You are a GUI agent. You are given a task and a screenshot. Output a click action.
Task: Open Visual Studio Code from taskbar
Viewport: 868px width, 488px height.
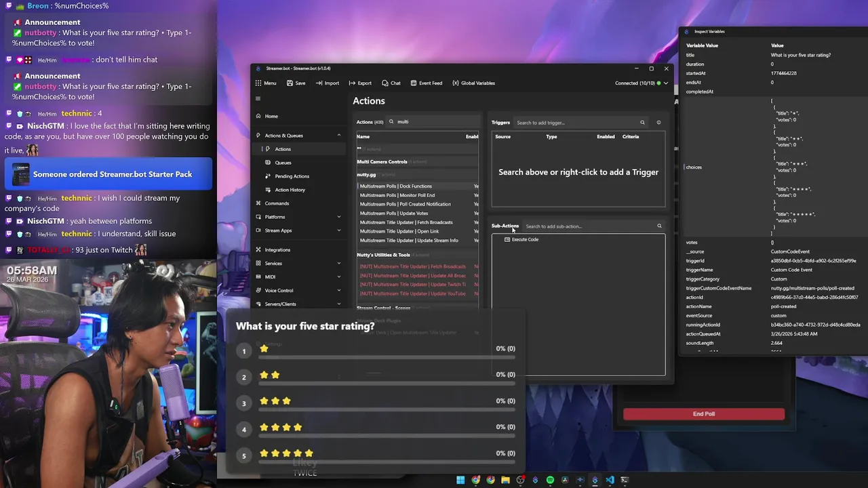tap(610, 480)
